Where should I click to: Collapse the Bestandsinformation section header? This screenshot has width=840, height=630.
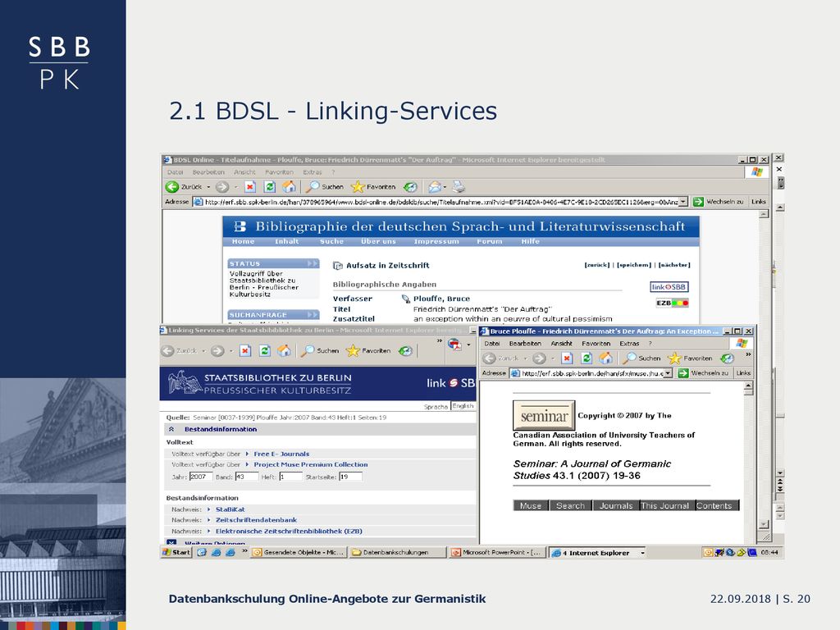[171, 429]
